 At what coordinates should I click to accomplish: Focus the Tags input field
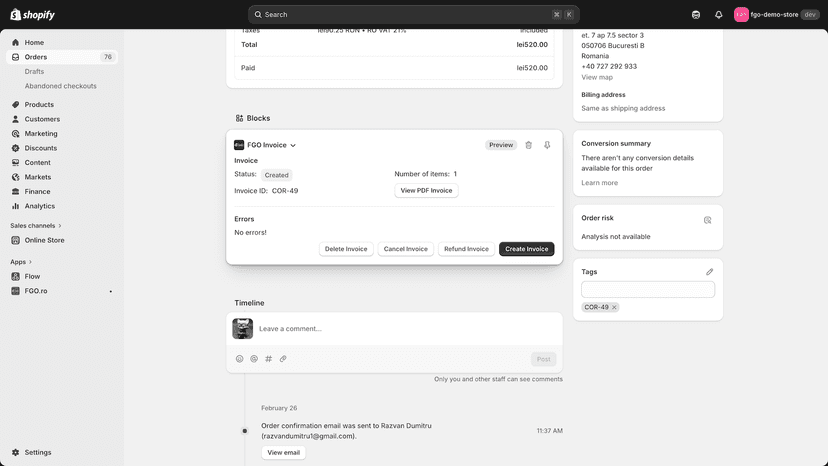click(648, 290)
